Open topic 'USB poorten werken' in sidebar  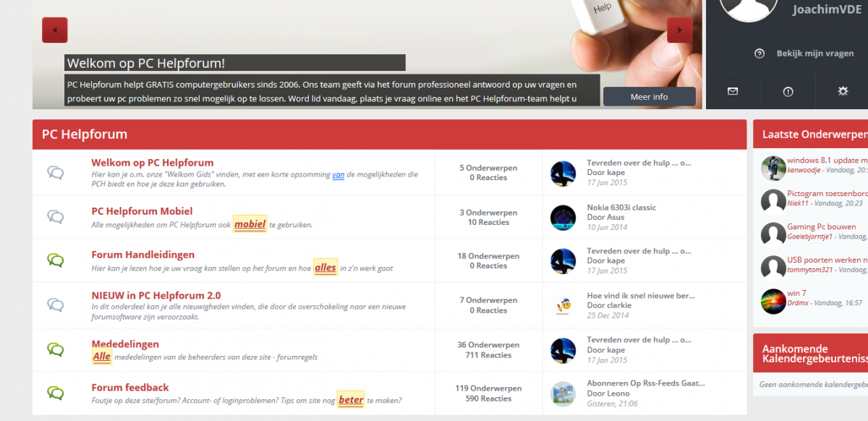pyautogui.click(x=827, y=260)
